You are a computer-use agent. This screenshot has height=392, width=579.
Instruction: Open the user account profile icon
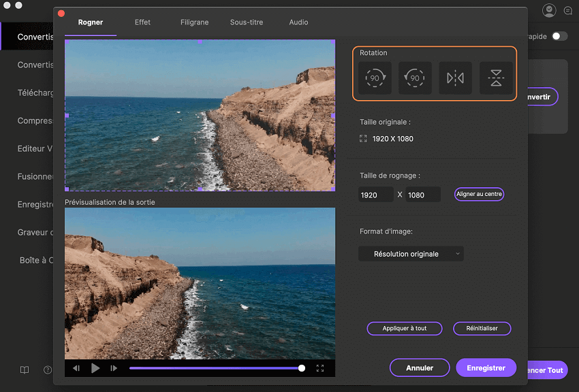549,11
